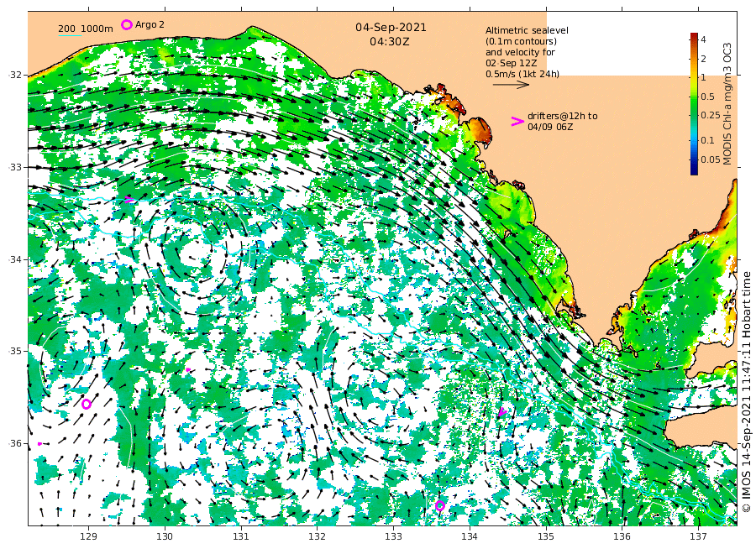Viewport: 756px width, 554px height.
Task: Select the '0.5m/s (1kt 24h)' text
Action: [522, 74]
